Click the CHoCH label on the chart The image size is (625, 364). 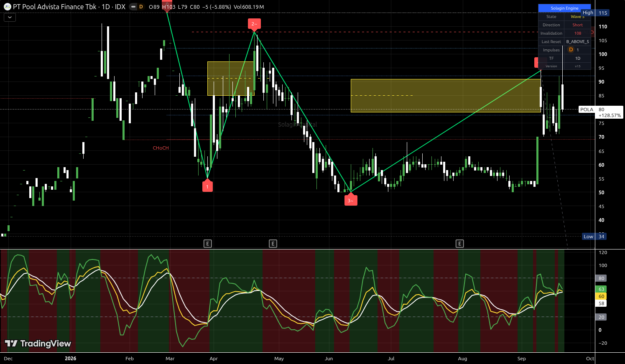point(161,148)
